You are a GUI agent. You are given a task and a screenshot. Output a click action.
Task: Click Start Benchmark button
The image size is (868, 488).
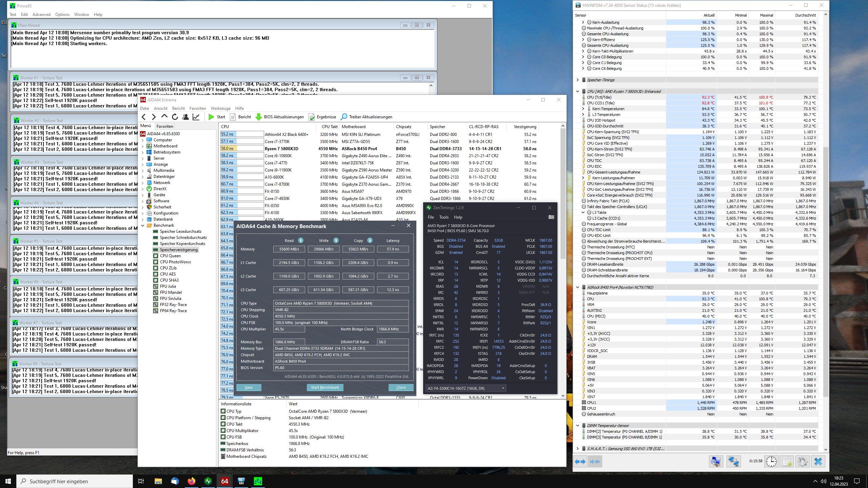[x=325, y=387]
